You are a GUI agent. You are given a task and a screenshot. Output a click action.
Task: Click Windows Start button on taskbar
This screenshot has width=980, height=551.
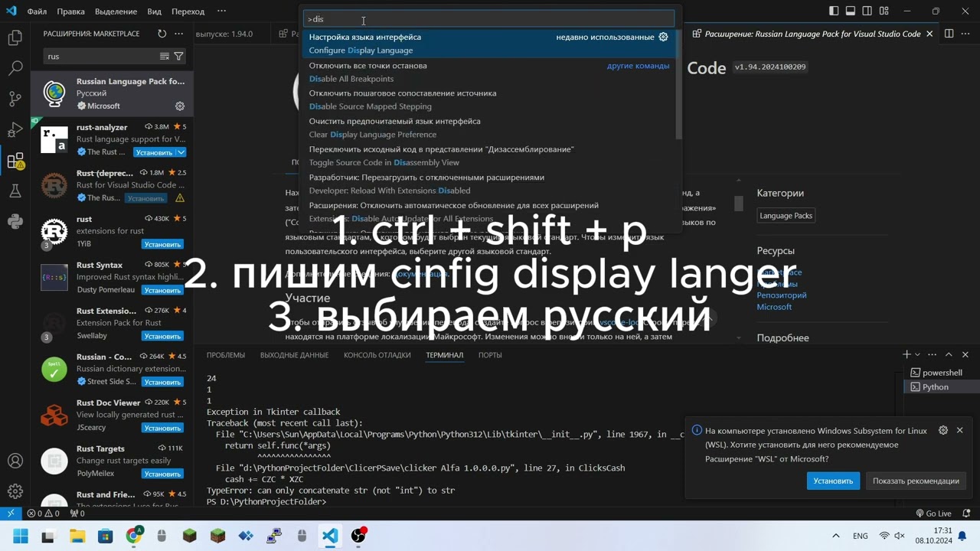(x=21, y=536)
